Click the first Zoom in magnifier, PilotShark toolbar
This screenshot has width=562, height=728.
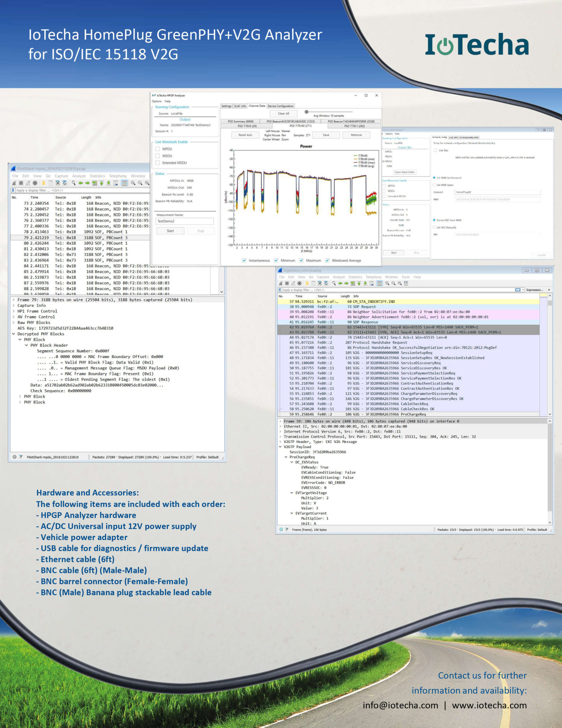point(133,183)
